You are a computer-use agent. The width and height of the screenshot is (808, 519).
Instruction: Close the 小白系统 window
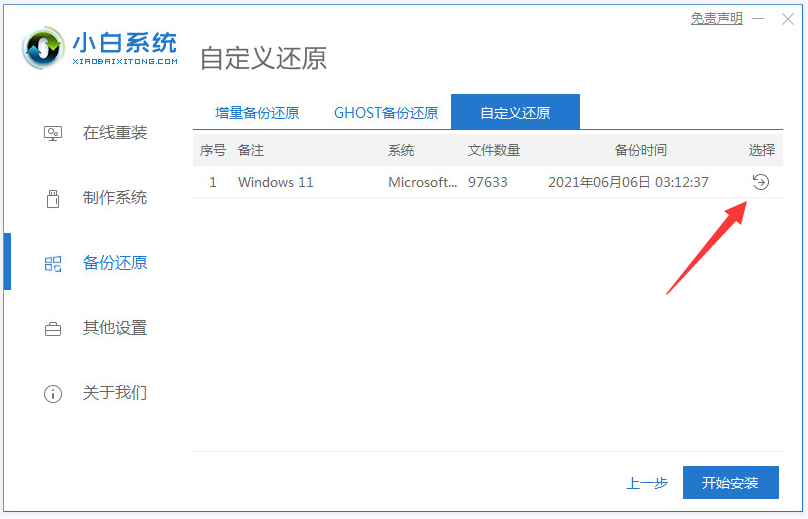click(787, 19)
